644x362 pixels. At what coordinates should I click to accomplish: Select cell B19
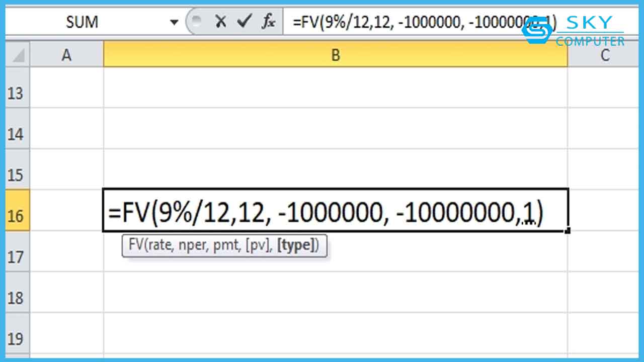click(336, 334)
